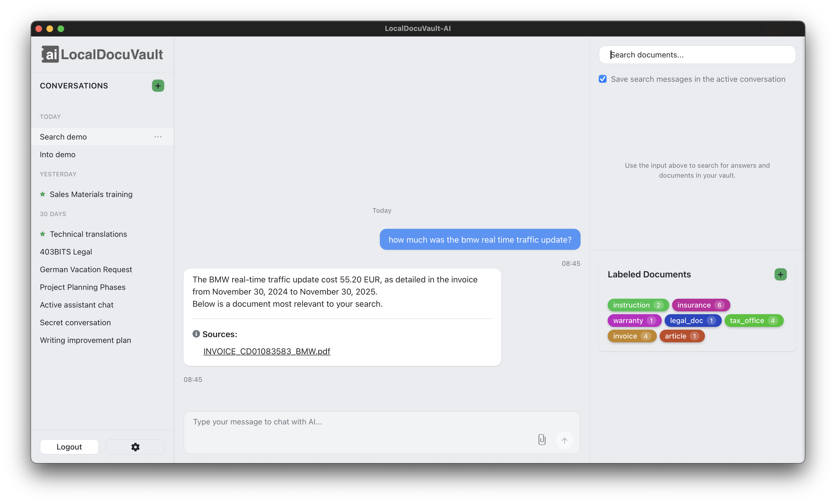Send message with the up arrow
The height and width of the screenshot is (504, 836).
[564, 440]
